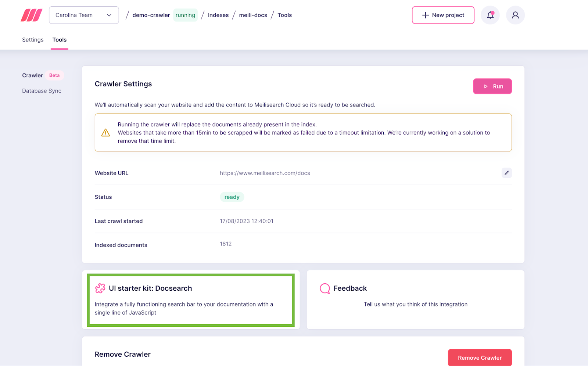Viewport: 588px width, 366px height.
Task: Click the Status label
Action: (103, 197)
